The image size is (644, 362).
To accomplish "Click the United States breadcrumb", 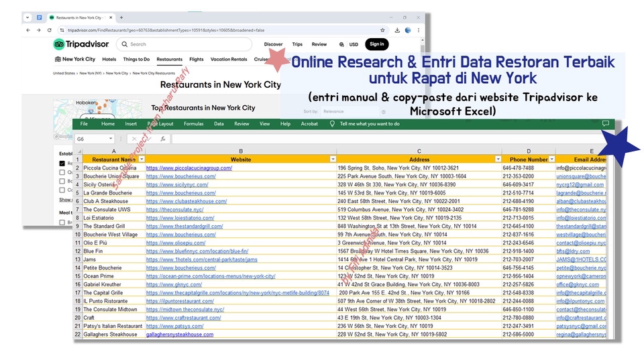I will [x=64, y=74].
